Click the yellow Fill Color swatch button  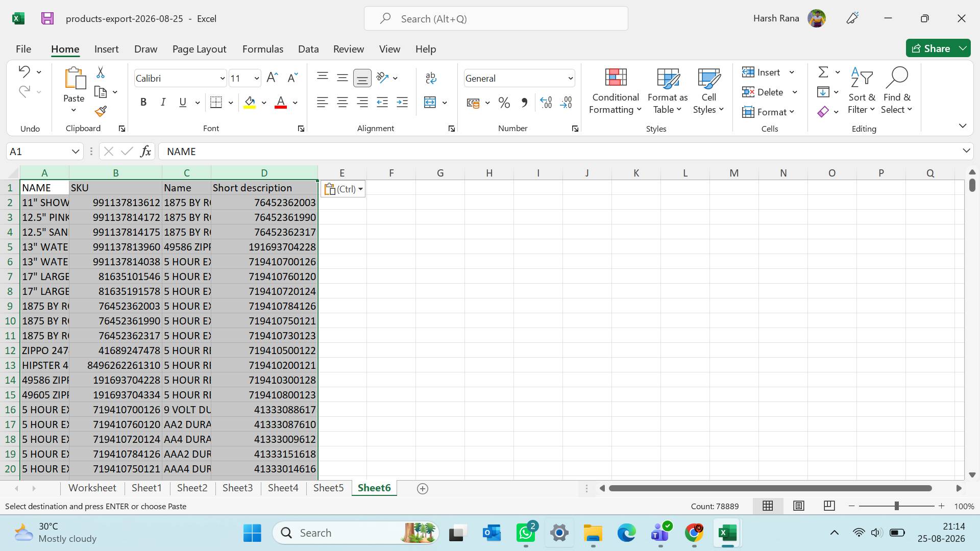pos(250,103)
